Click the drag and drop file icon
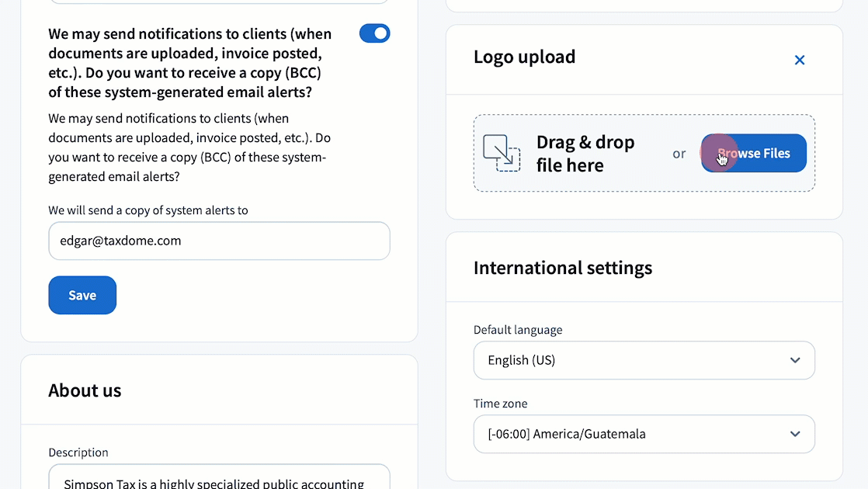The height and width of the screenshot is (489, 868). pos(502,153)
